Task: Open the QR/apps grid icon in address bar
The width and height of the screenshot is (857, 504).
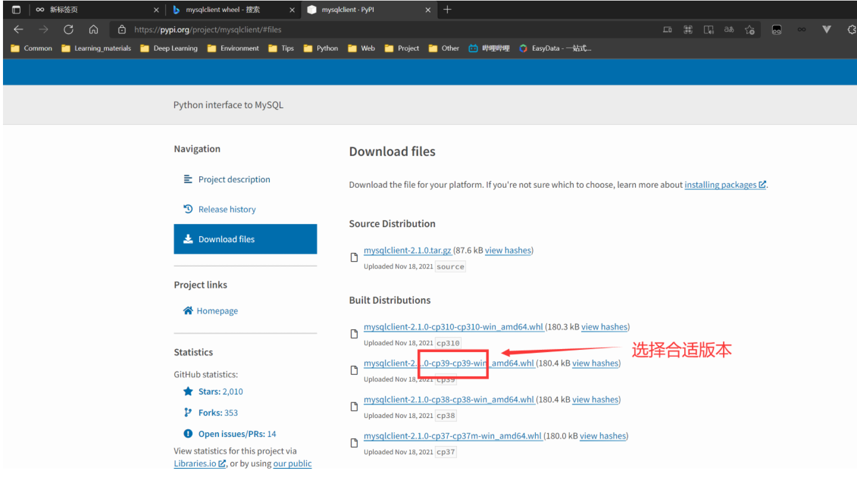Action: pos(688,29)
